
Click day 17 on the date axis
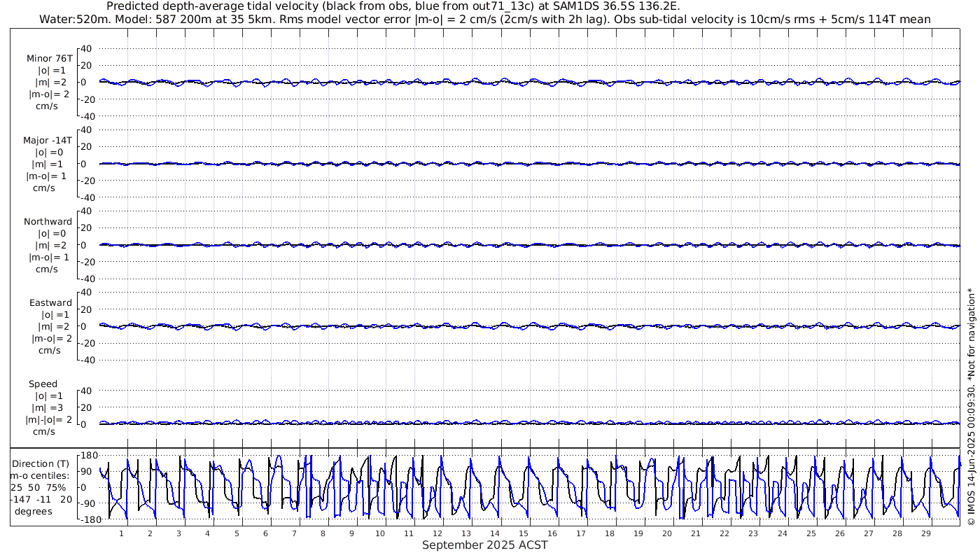click(581, 533)
